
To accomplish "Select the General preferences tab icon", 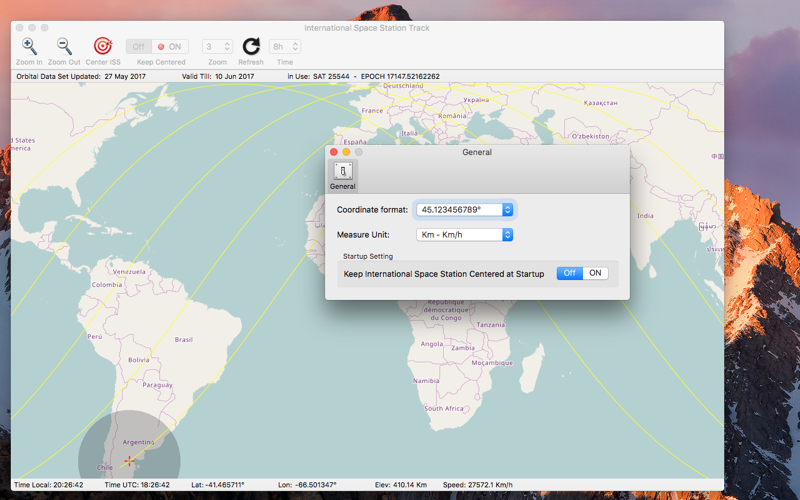I will pyautogui.click(x=343, y=171).
